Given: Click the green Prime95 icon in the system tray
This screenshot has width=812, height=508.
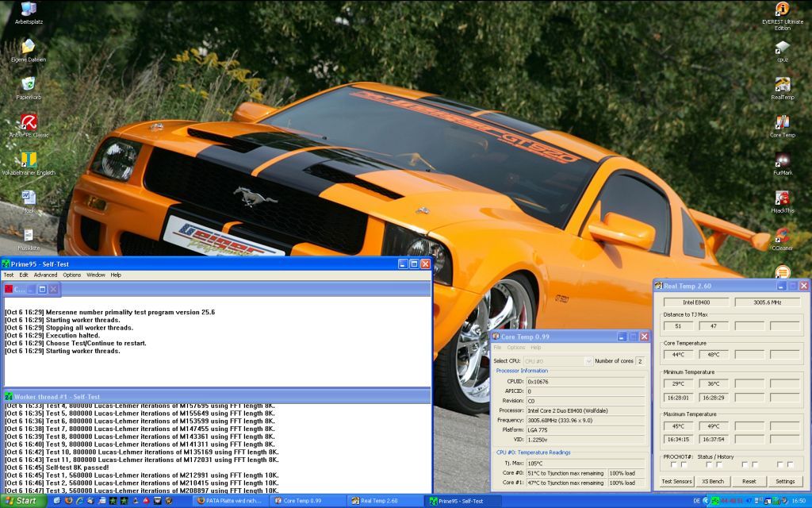Looking at the screenshot, I should (715, 501).
